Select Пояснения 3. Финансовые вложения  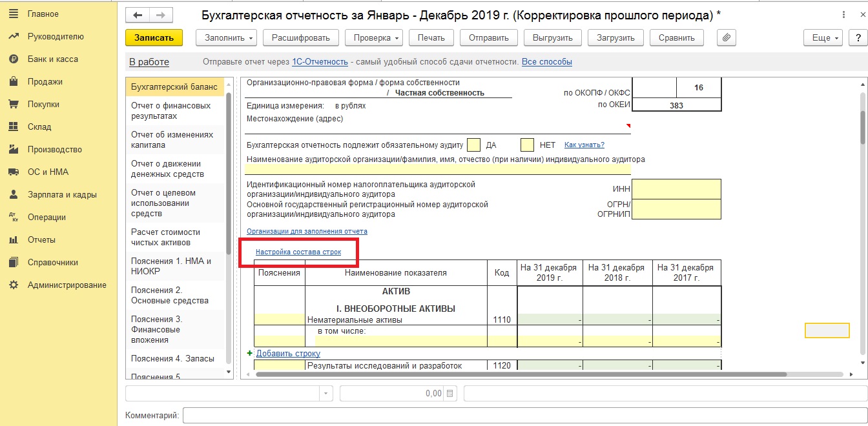pos(174,329)
